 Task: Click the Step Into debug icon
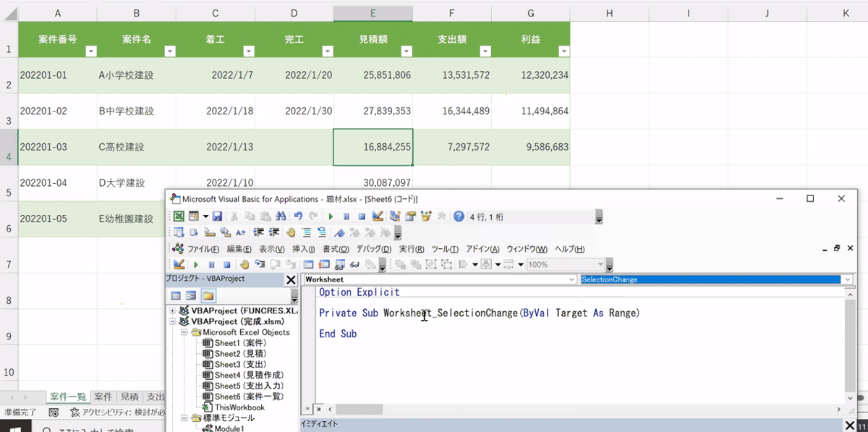[x=259, y=264]
